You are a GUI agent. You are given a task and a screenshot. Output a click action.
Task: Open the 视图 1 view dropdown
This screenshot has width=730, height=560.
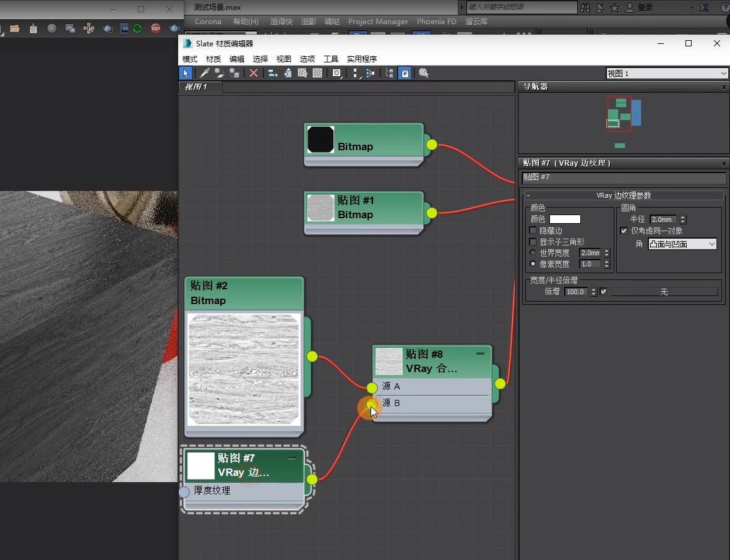[x=667, y=74]
